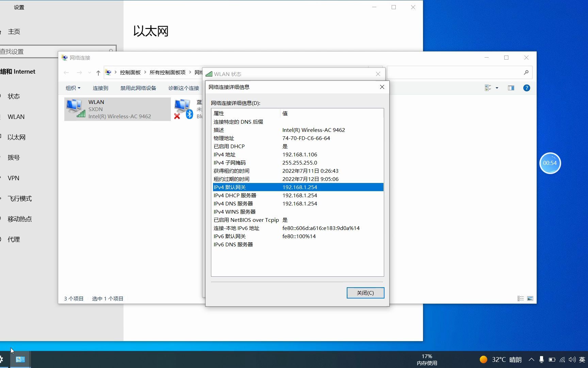The height and width of the screenshot is (368, 588).
Task: Switch to details view icon in status bar
Action: point(521,298)
